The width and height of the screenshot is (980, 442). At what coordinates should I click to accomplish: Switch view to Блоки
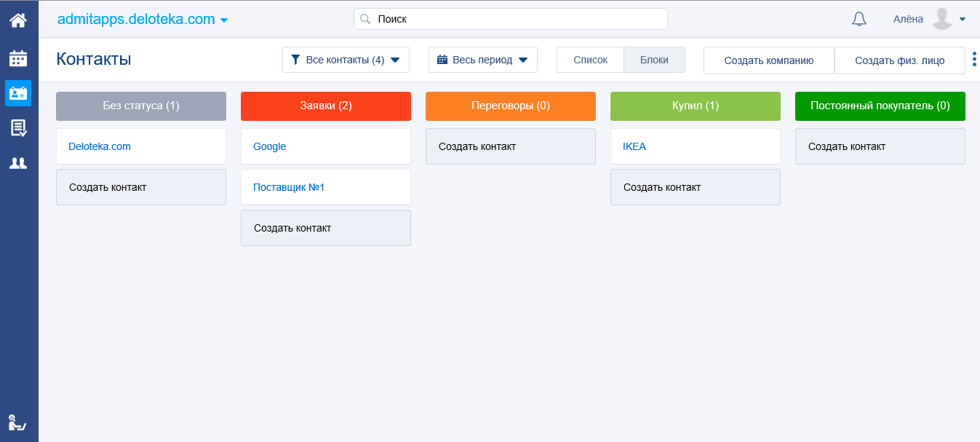pyautogui.click(x=654, y=60)
